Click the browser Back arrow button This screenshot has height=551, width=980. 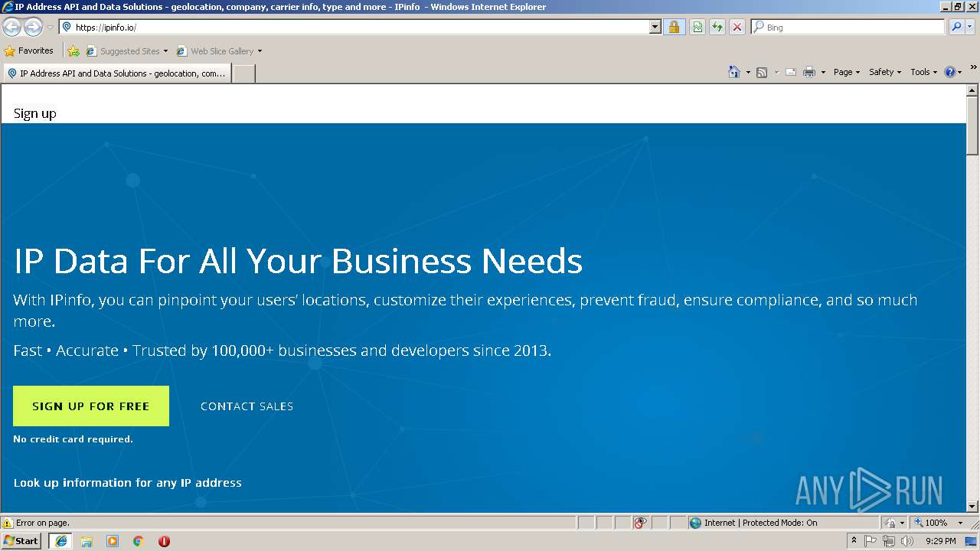pyautogui.click(x=11, y=28)
